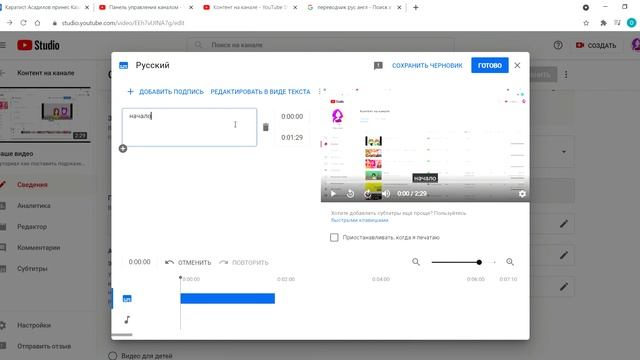
Task: Open Настройки in the sidebar
Action: click(x=34, y=325)
